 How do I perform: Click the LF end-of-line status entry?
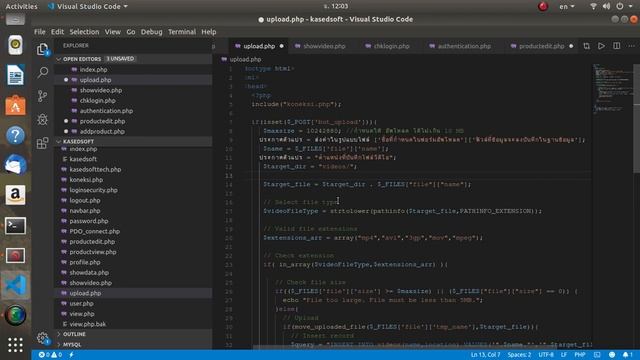563,355
